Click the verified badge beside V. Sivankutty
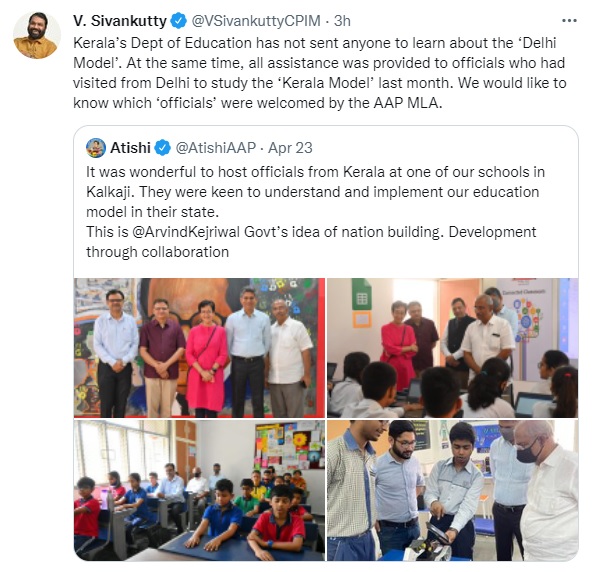Image resolution: width=593 pixels, height=572 pixels. (179, 21)
